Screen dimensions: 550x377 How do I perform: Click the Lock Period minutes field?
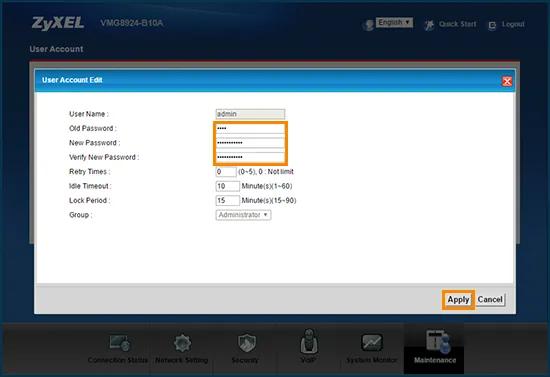tap(228, 200)
